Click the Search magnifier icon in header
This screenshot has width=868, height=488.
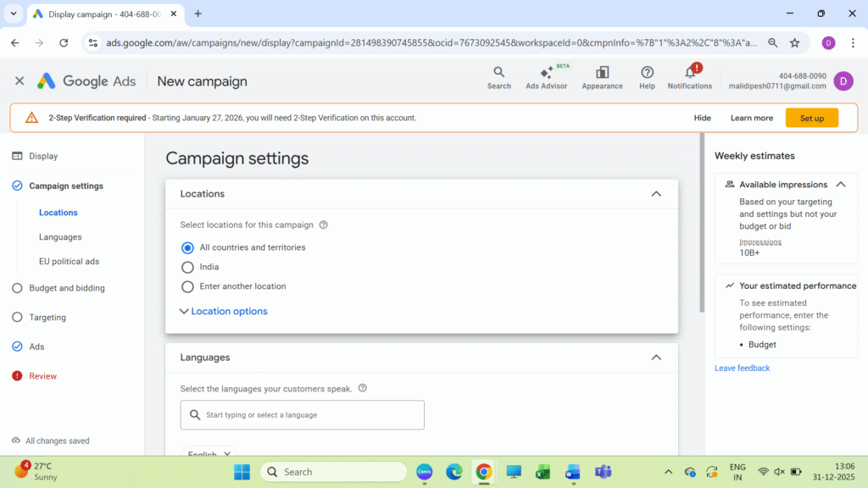click(499, 73)
